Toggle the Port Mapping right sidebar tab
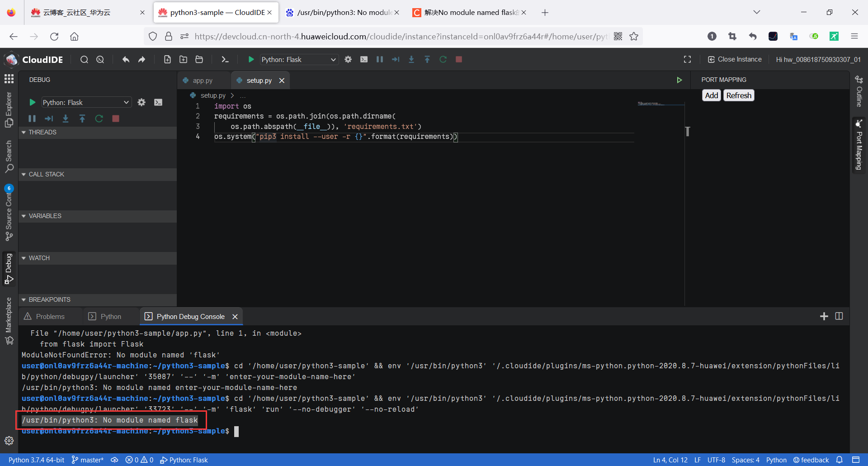Image resolution: width=868 pixels, height=466 pixels. point(859,145)
